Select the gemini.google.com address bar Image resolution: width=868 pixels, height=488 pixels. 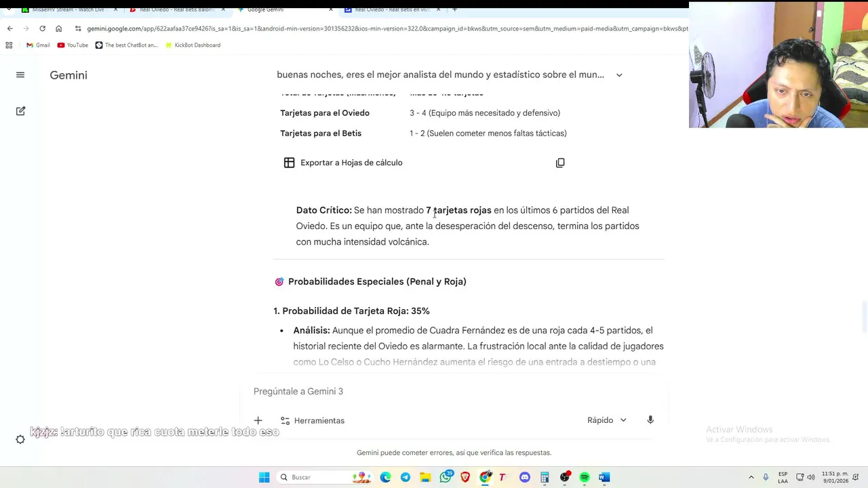click(x=387, y=28)
